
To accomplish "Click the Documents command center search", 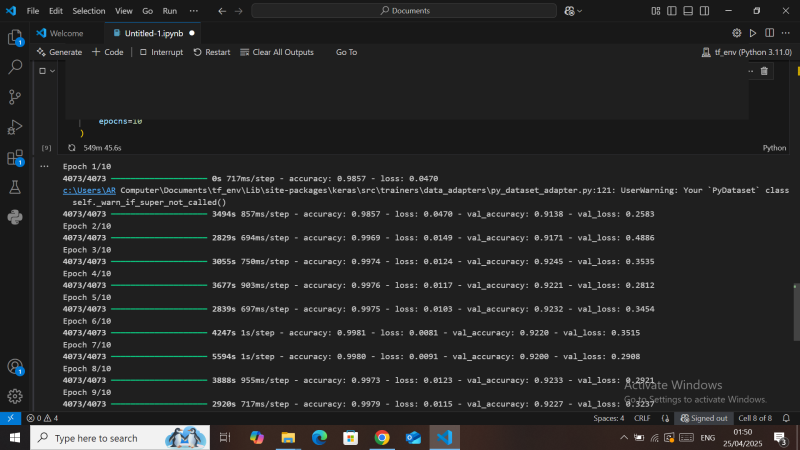I will click(x=404, y=11).
